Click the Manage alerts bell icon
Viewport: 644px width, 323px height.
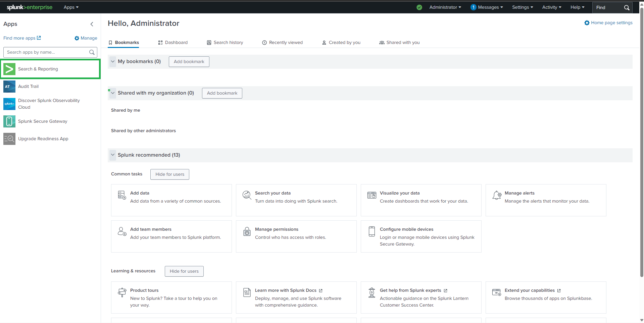497,195
